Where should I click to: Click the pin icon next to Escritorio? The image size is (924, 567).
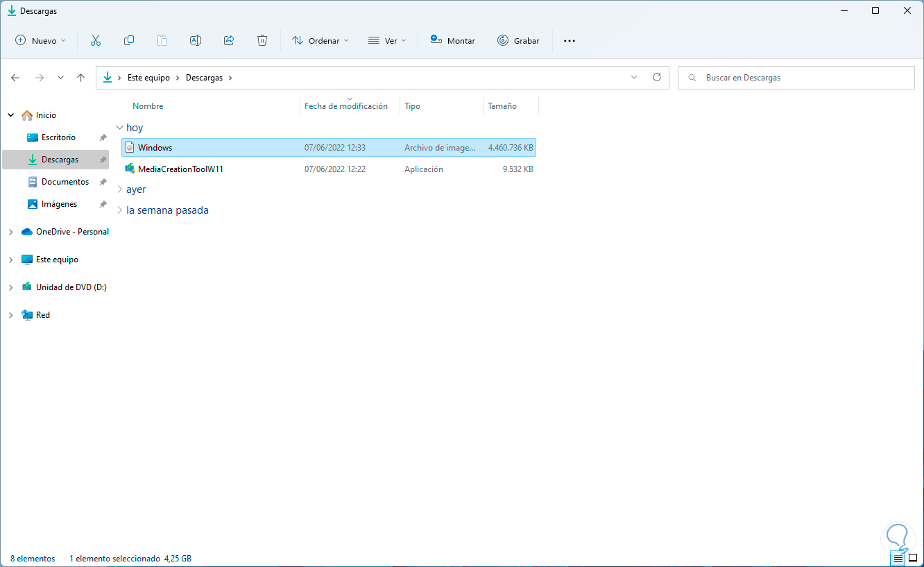103,137
